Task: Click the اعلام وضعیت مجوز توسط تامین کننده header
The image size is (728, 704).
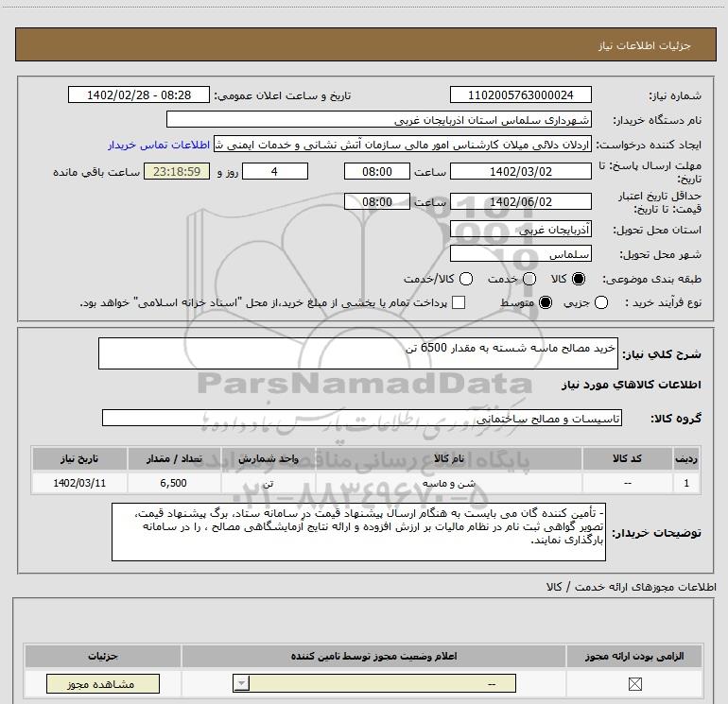Action: pos(373,656)
